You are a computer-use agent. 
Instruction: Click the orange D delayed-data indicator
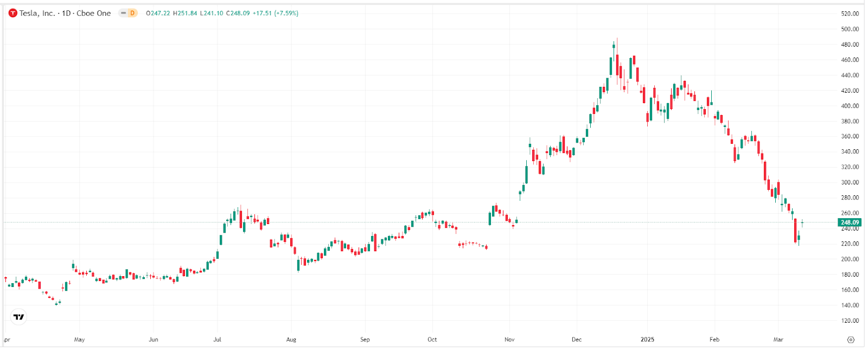132,13
